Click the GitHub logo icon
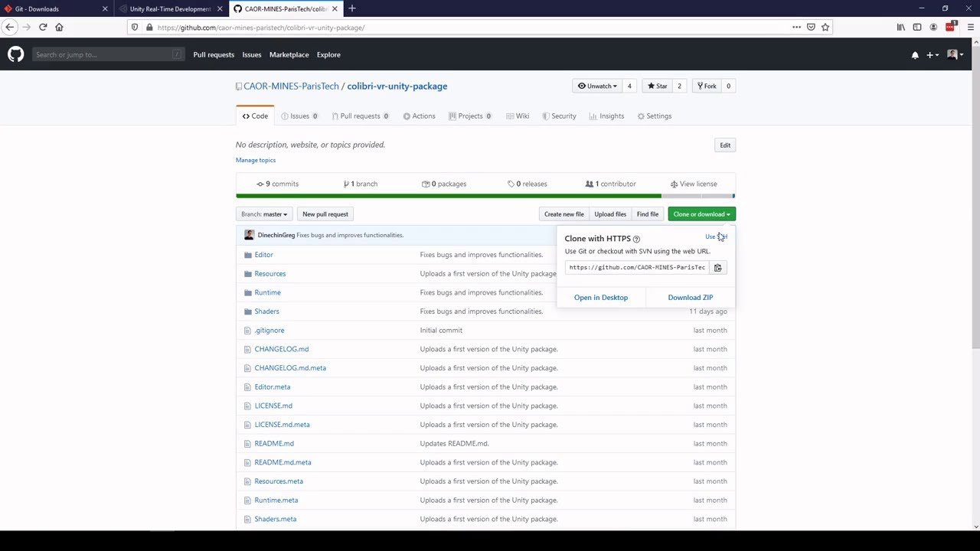The width and height of the screenshot is (980, 551). pos(15,54)
